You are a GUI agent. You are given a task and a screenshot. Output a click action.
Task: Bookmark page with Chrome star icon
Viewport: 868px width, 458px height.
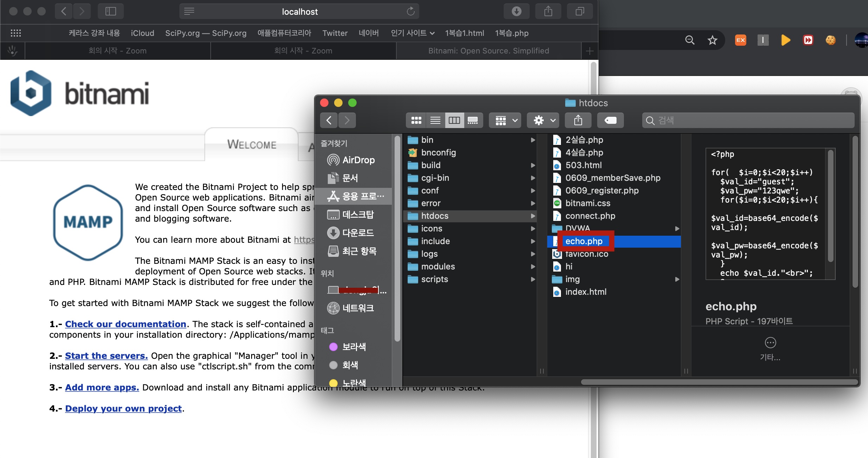click(x=712, y=40)
